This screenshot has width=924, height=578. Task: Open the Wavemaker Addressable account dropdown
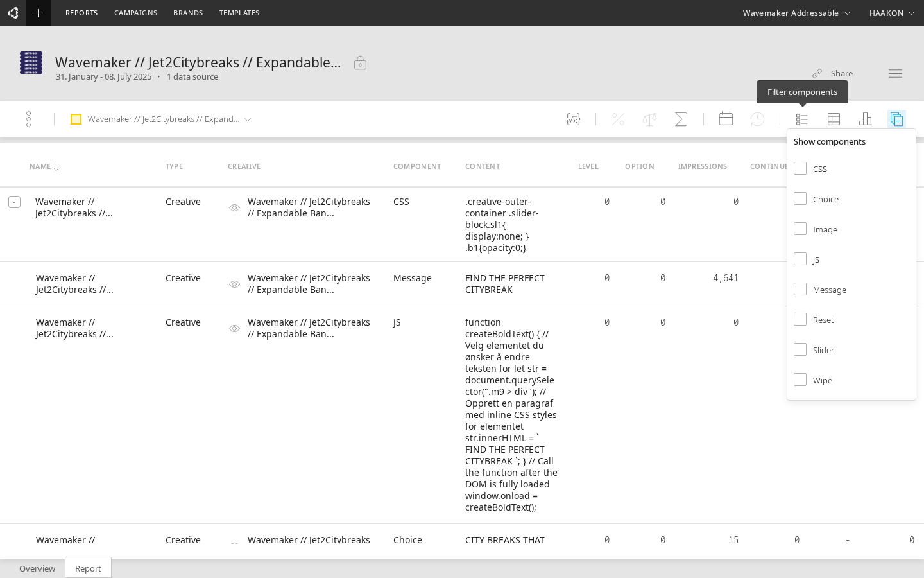[796, 13]
